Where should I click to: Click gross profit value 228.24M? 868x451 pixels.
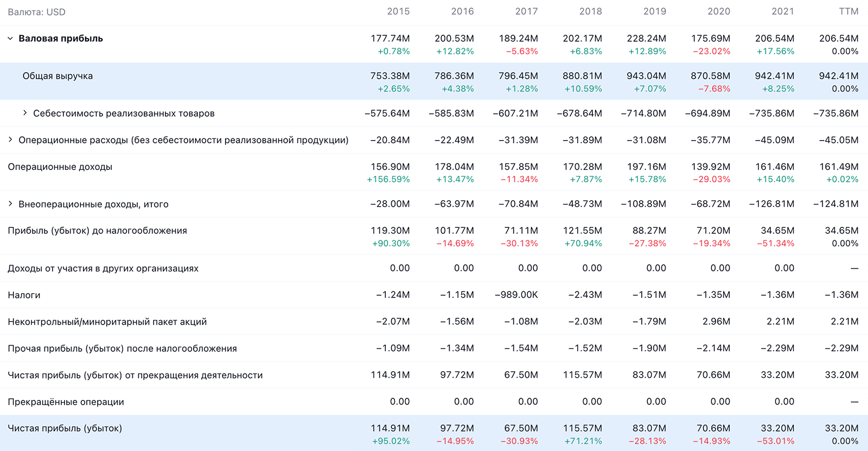(x=647, y=39)
